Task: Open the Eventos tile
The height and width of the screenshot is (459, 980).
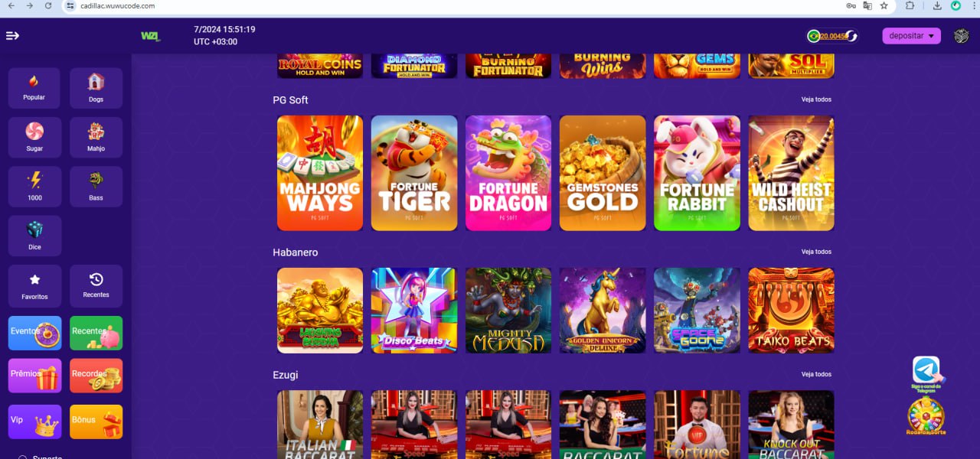Action: (x=34, y=333)
